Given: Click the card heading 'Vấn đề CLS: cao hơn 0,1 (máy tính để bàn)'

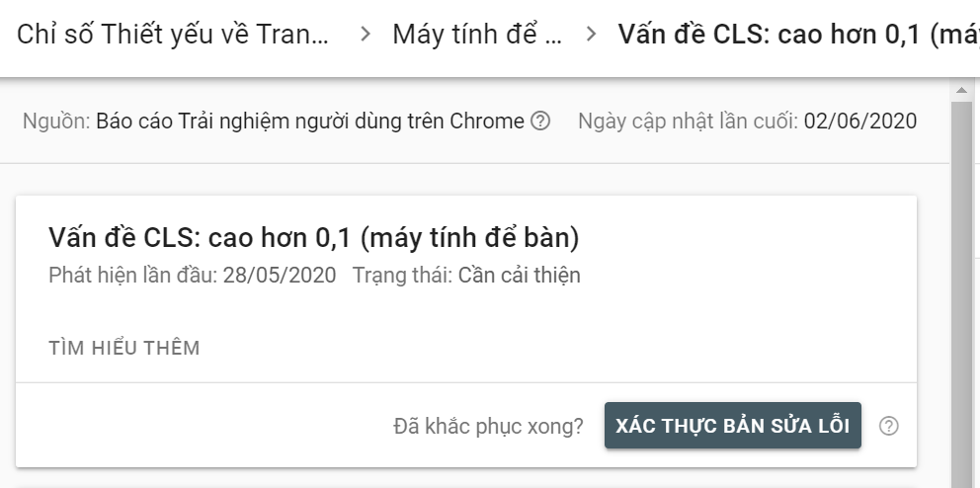Looking at the screenshot, I should click(314, 238).
